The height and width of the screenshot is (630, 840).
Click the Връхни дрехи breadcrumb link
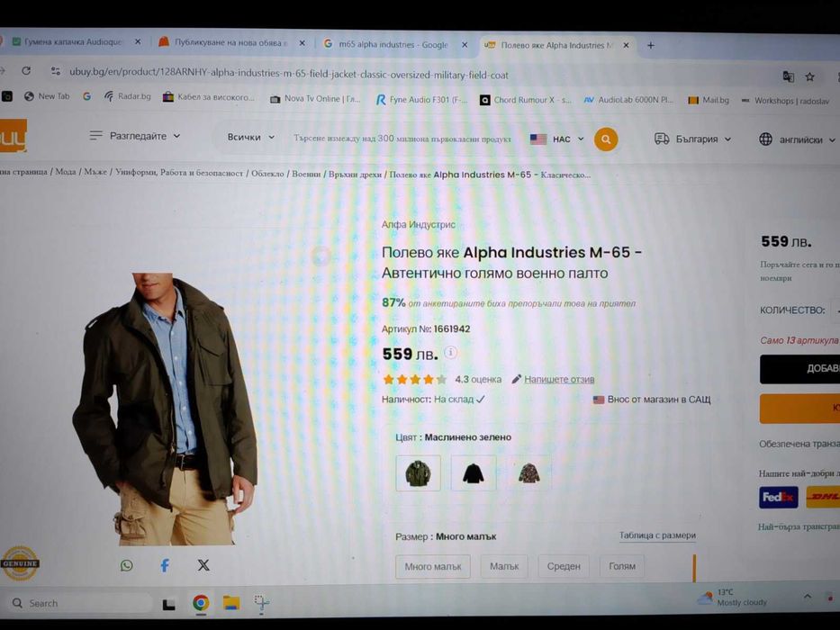(355, 174)
